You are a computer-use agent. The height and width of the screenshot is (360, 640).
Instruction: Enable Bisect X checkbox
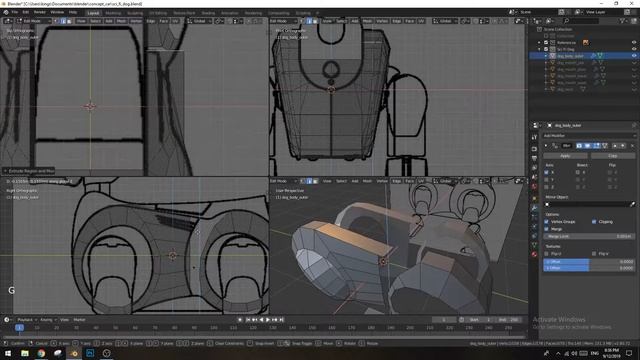click(x=578, y=172)
